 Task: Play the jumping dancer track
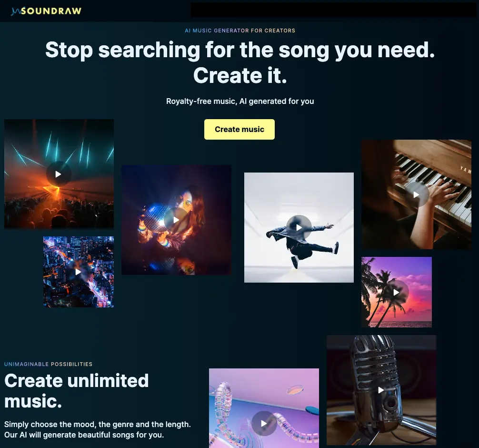coord(299,227)
